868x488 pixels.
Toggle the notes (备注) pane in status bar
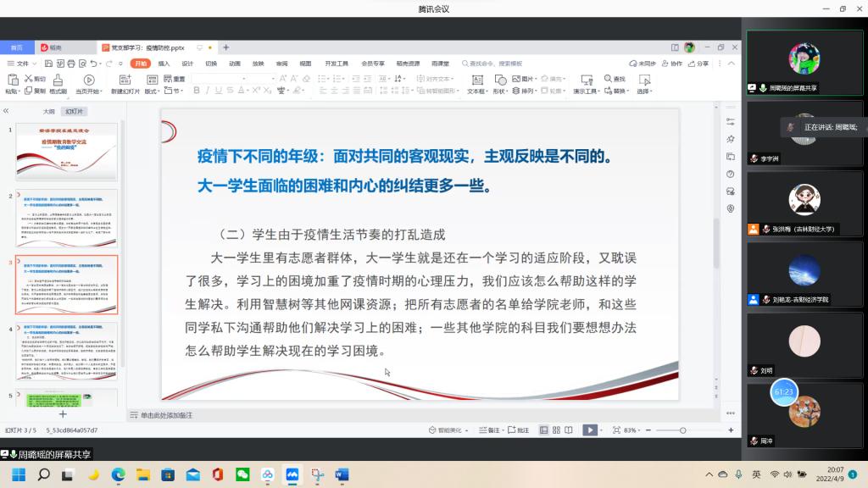click(489, 430)
